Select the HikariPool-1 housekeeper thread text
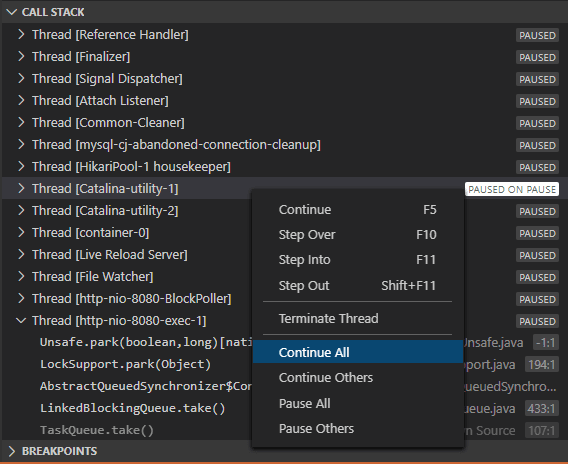568x464 pixels. tap(131, 167)
